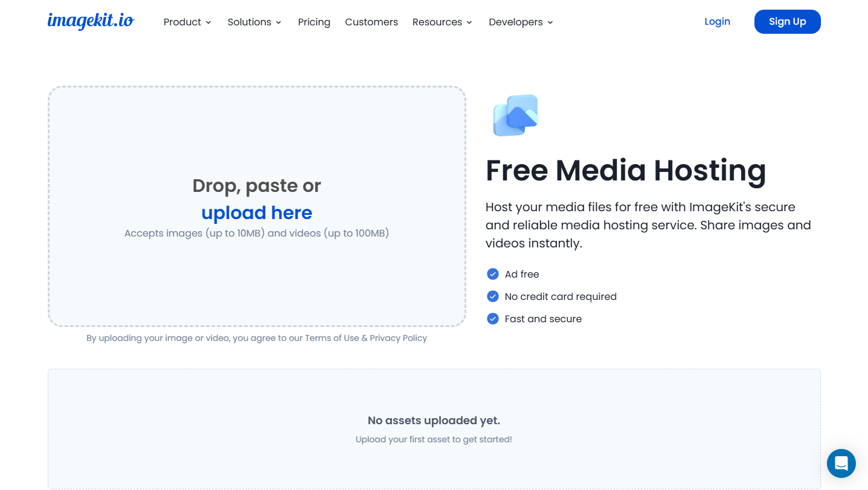Click the blue media hosting illustration icon
The height and width of the screenshot is (490, 868).
515,115
